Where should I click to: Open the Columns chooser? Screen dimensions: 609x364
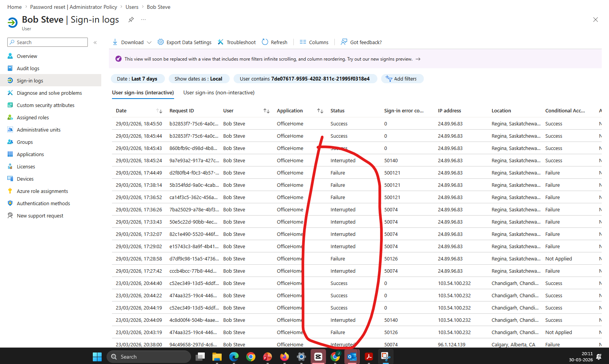(x=314, y=42)
